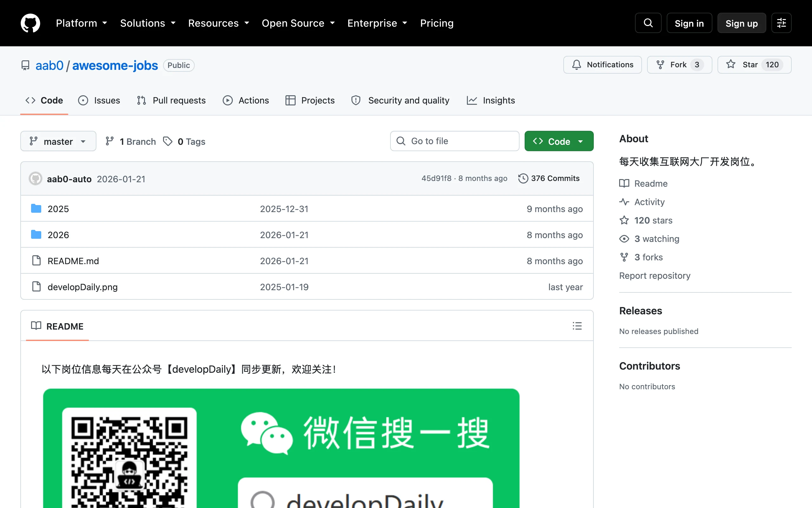Click the star icon next to 120 stars
Viewport: 812px width, 508px height.
coord(624,220)
